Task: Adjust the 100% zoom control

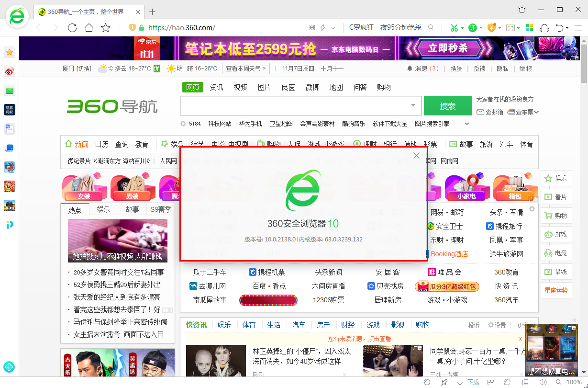Action: [x=574, y=382]
